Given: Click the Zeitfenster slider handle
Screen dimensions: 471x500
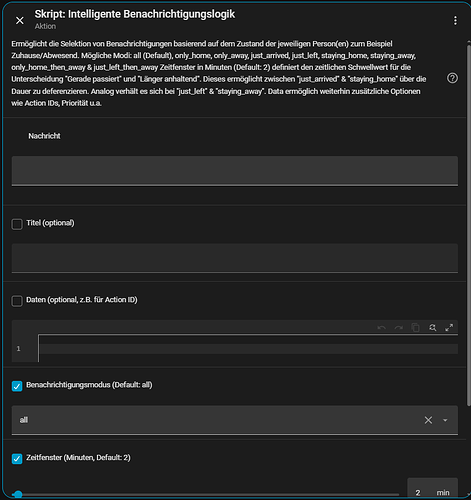Looking at the screenshot, I should [x=18, y=494].
